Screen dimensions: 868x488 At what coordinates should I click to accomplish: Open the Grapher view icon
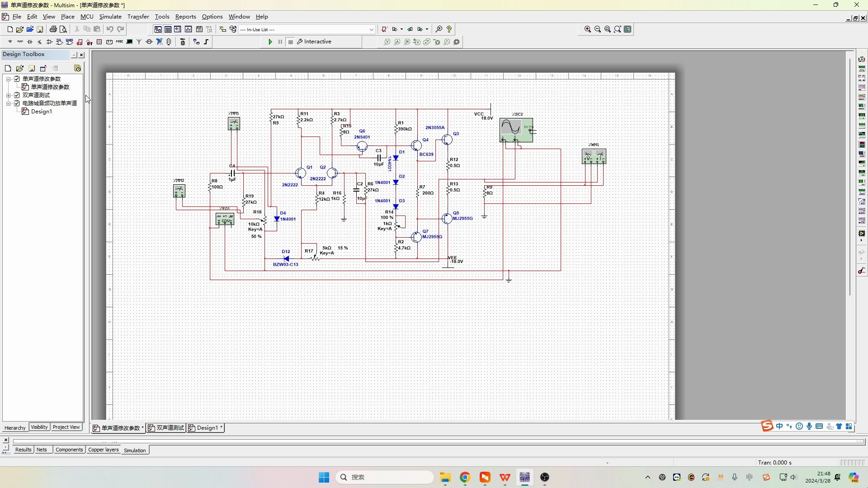[x=188, y=29]
